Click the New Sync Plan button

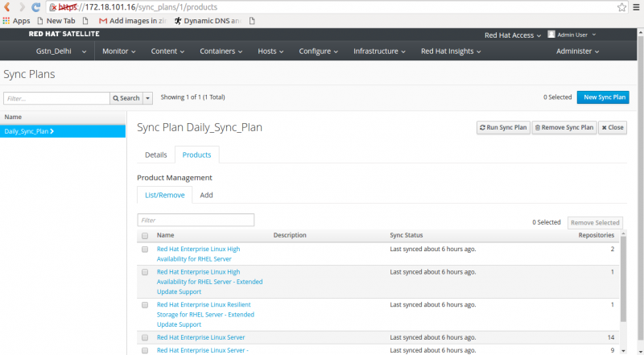[603, 97]
